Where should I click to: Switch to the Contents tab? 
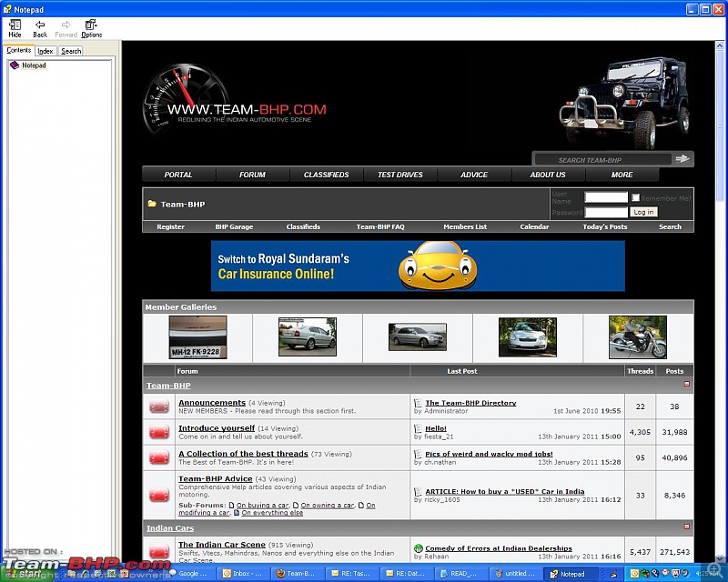coord(18,50)
